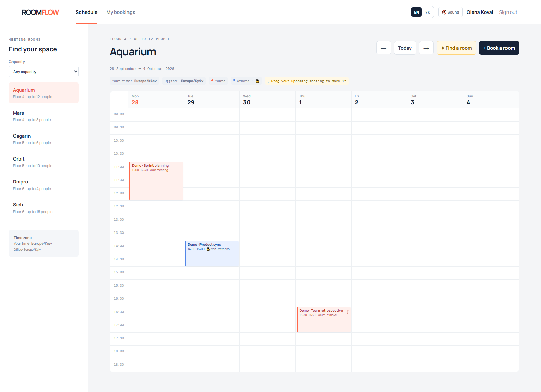Click Mon 28 day header
The width and height of the screenshot is (541, 392).
pyautogui.click(x=156, y=100)
